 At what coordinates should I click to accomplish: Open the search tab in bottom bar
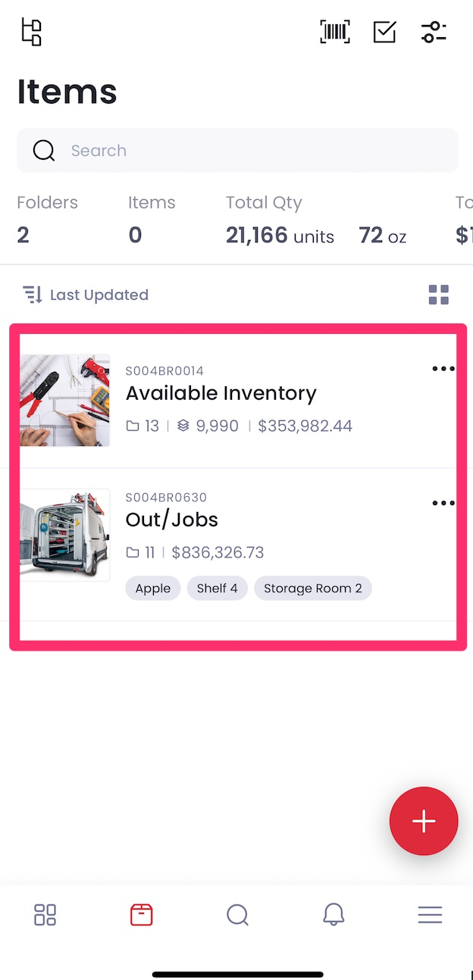[x=237, y=915]
